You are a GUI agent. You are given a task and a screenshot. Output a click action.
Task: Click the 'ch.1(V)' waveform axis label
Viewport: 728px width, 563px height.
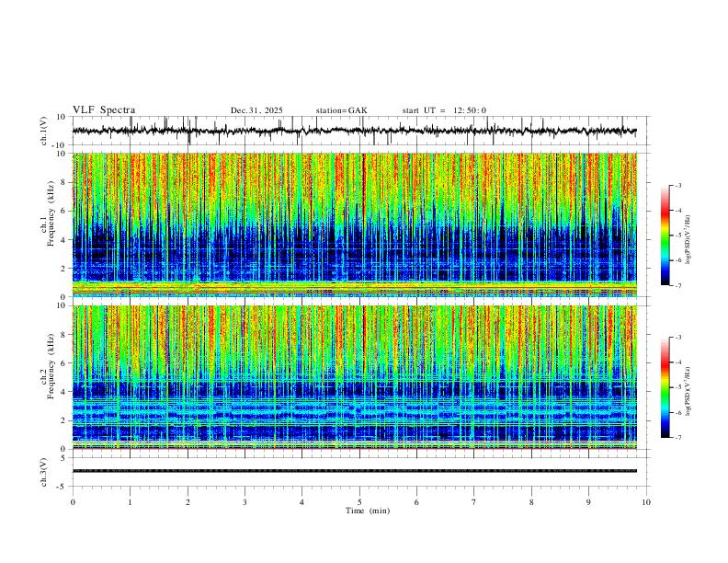(x=44, y=131)
